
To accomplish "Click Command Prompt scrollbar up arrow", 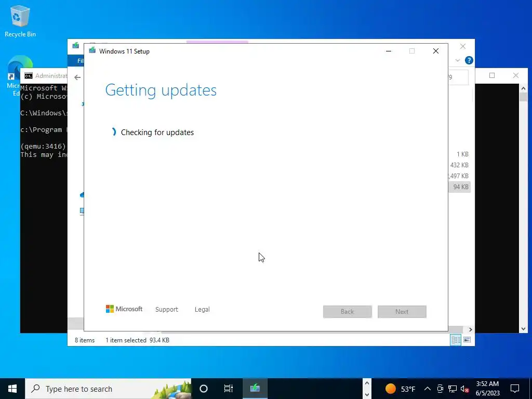I will (x=523, y=88).
